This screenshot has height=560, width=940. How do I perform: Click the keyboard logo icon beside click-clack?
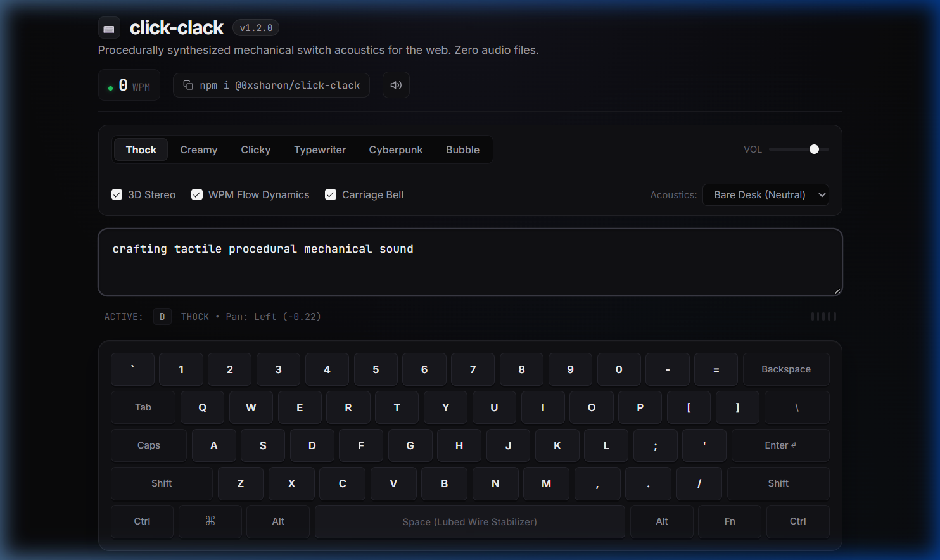pyautogui.click(x=109, y=28)
